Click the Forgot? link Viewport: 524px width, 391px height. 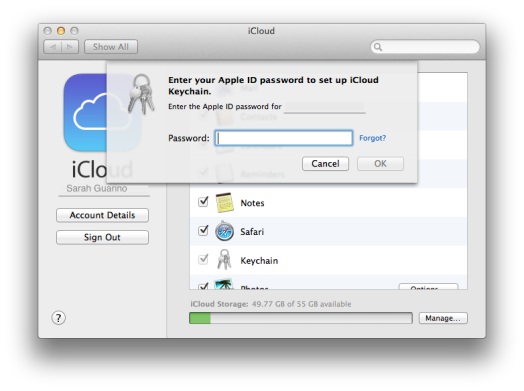pos(372,138)
